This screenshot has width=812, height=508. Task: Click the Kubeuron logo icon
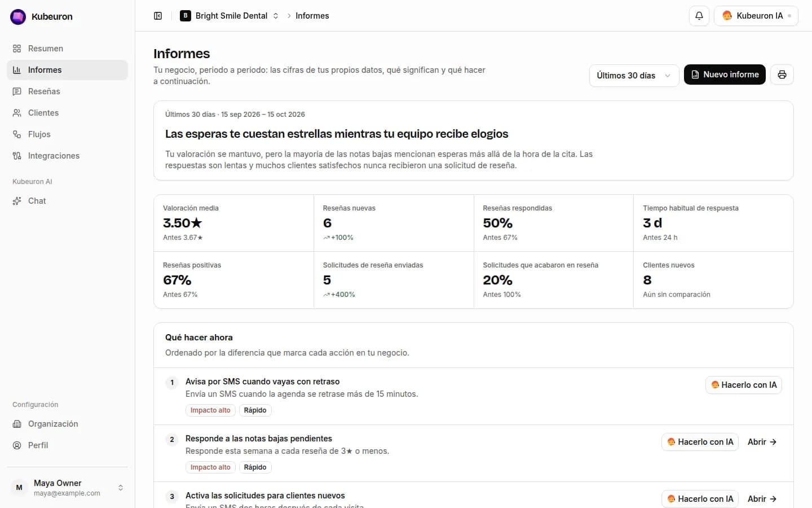point(18,17)
